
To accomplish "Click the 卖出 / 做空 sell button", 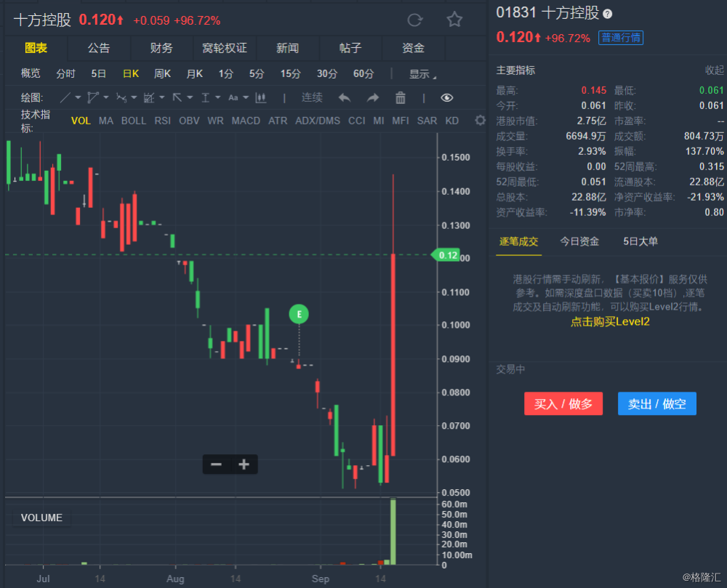I will [657, 403].
